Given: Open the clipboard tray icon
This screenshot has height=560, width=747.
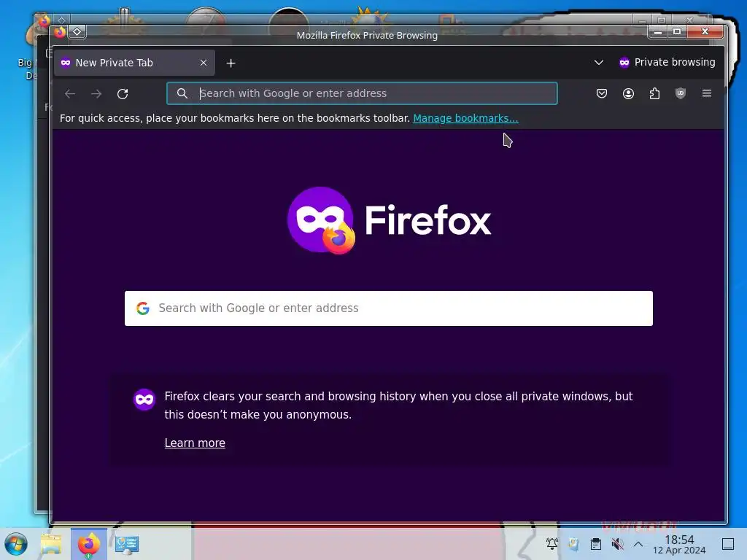Looking at the screenshot, I should [x=595, y=544].
